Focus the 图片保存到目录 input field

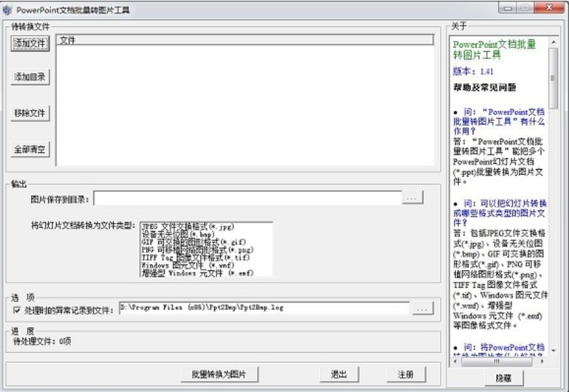pyautogui.click(x=248, y=198)
